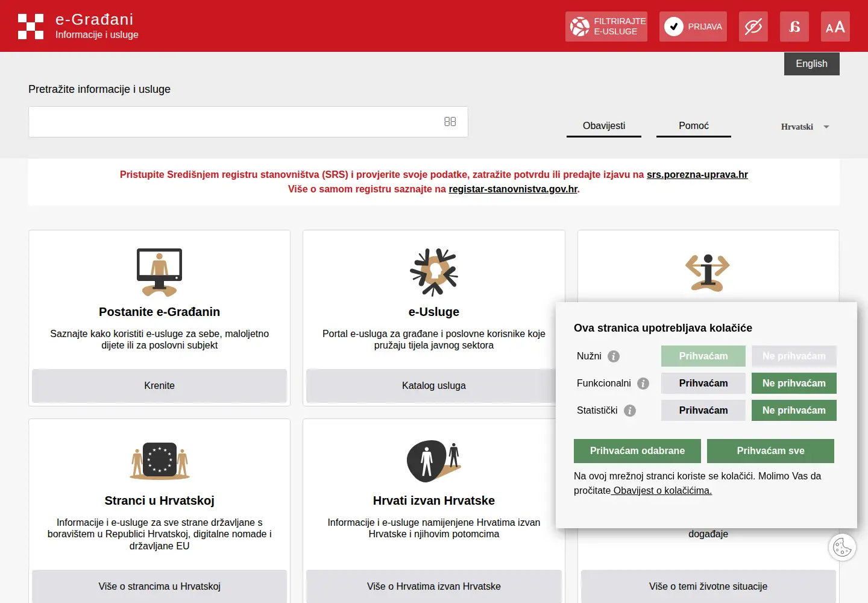
Task: Click the e-Usluge arrows icon
Action: coord(434,272)
